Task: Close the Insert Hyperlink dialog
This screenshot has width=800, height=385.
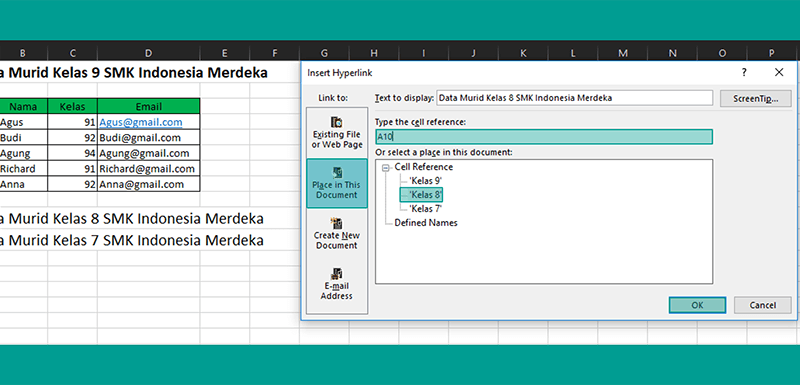Action: pyautogui.click(x=779, y=73)
